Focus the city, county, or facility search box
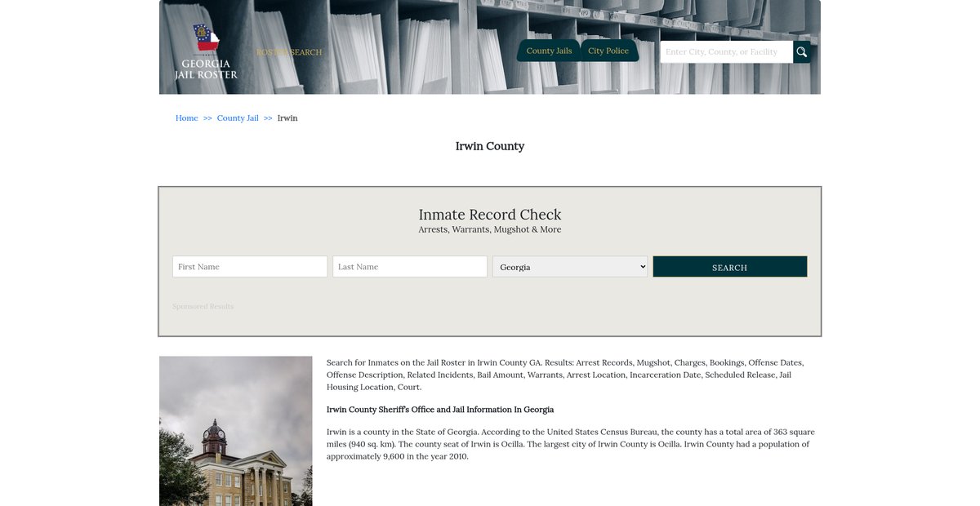 (725, 52)
